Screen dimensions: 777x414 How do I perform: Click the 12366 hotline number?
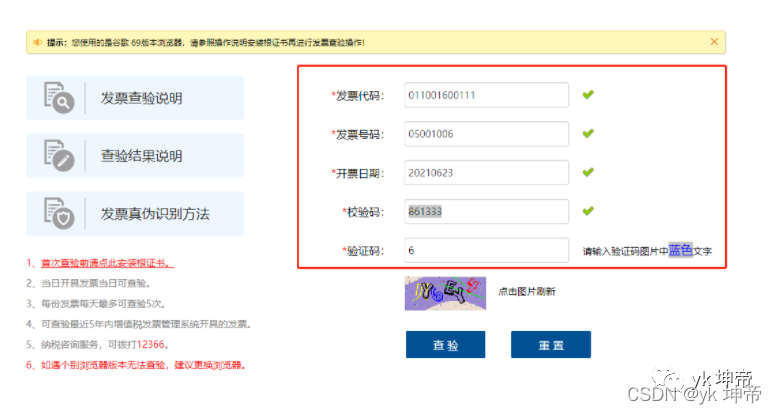(x=151, y=345)
